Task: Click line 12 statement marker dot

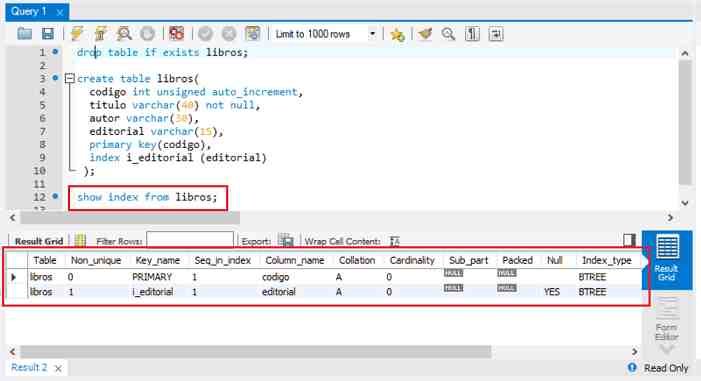Action: coord(55,196)
